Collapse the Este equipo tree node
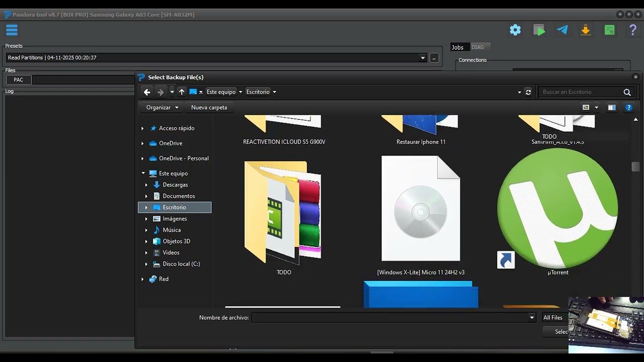644x362 pixels. (x=143, y=173)
